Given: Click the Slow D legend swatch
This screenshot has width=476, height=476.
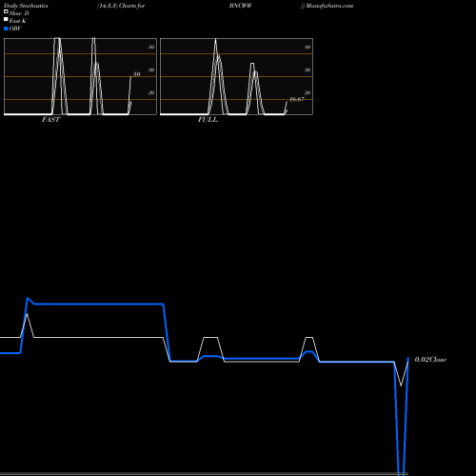Looking at the screenshot, I should tap(6, 11).
